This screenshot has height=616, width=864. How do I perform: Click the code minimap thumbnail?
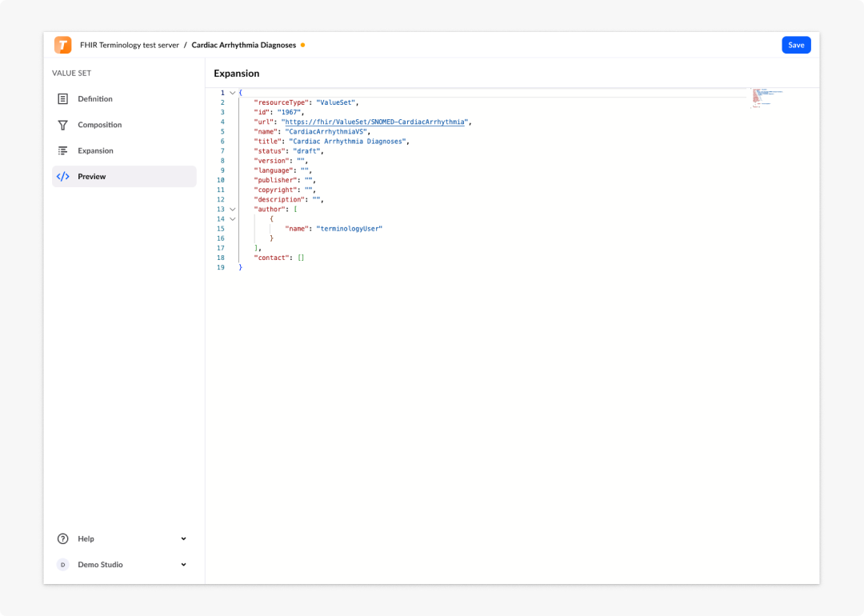[x=766, y=98]
